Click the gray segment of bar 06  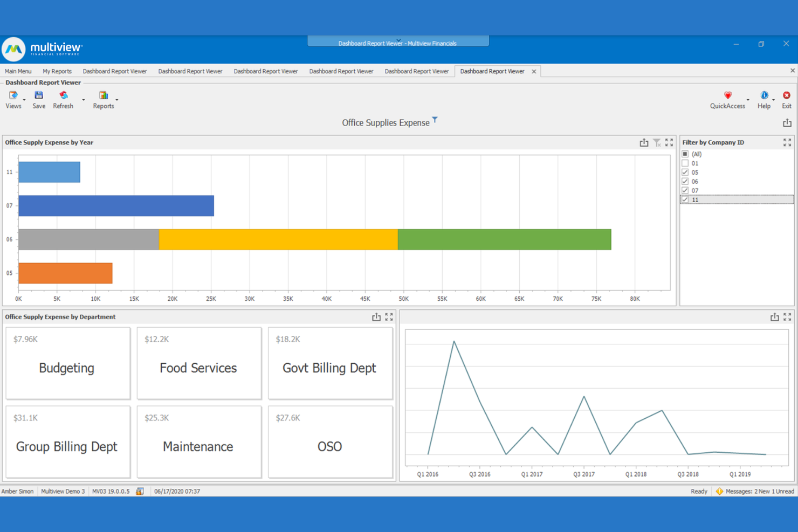[x=89, y=239]
